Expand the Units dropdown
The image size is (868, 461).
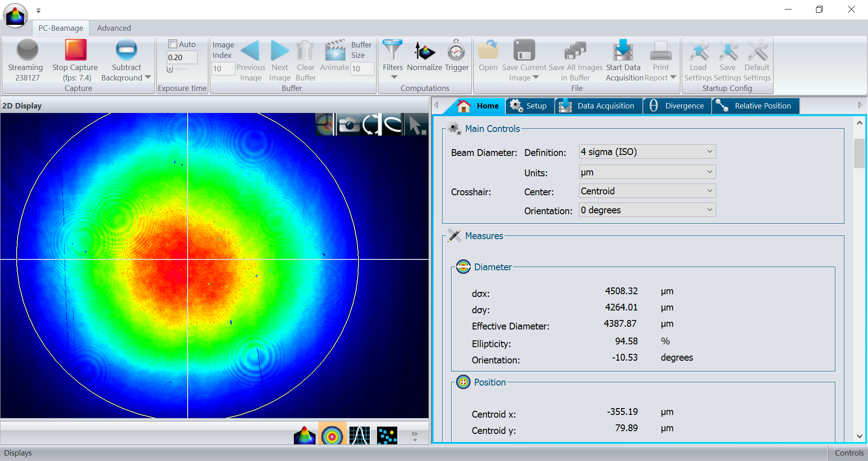click(647, 172)
